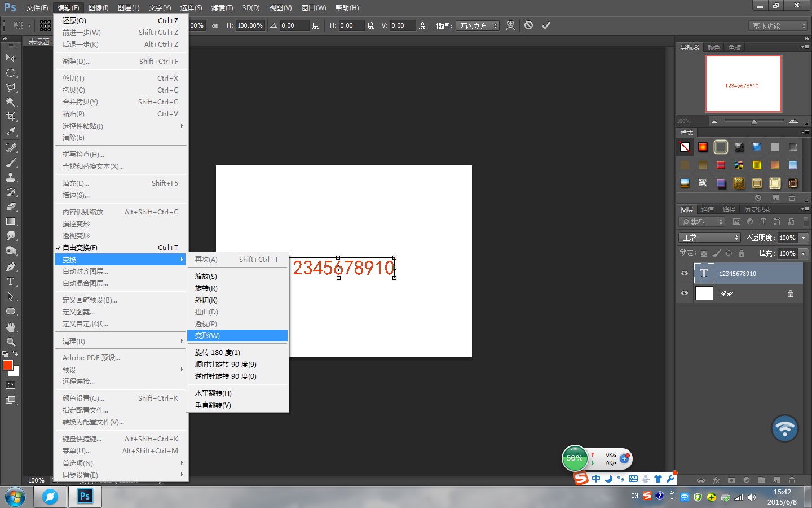Click the lock all icon
The image size is (812, 508).
(x=742, y=253)
